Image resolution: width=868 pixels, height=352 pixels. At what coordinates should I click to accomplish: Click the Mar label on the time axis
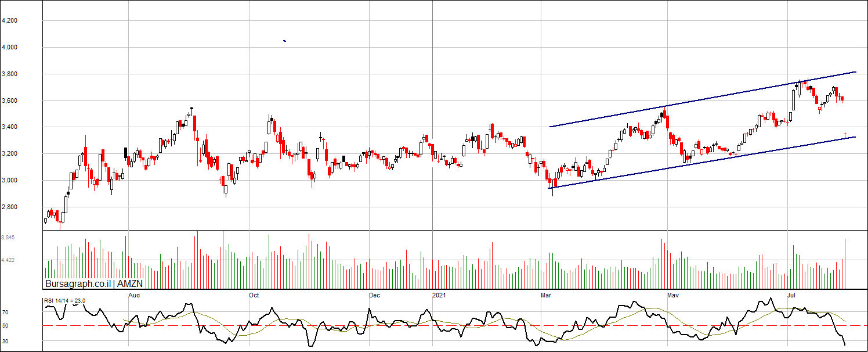tap(546, 295)
